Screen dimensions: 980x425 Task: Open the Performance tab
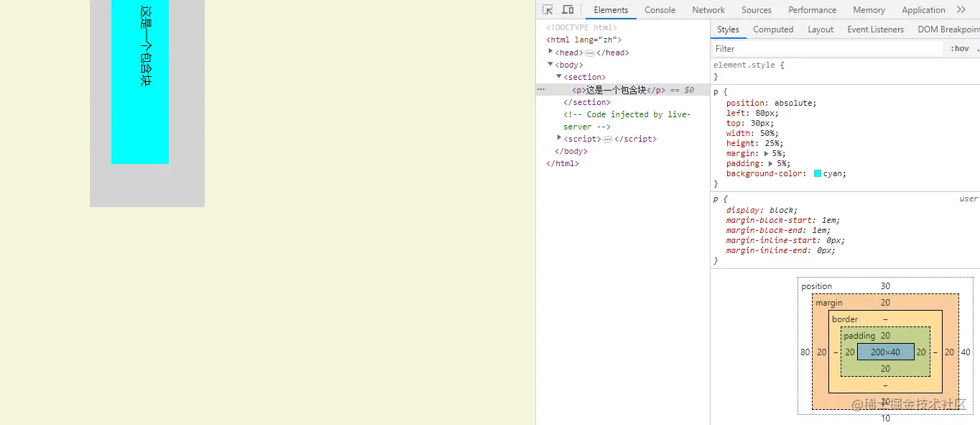(x=812, y=10)
